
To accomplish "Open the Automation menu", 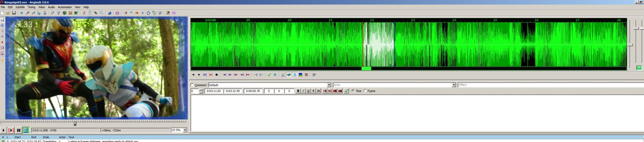I will point(65,7).
